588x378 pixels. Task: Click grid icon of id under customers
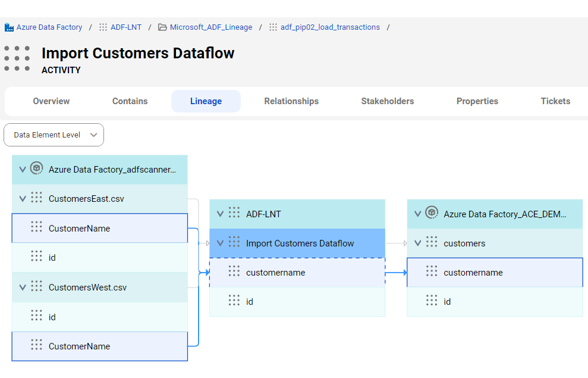click(432, 300)
